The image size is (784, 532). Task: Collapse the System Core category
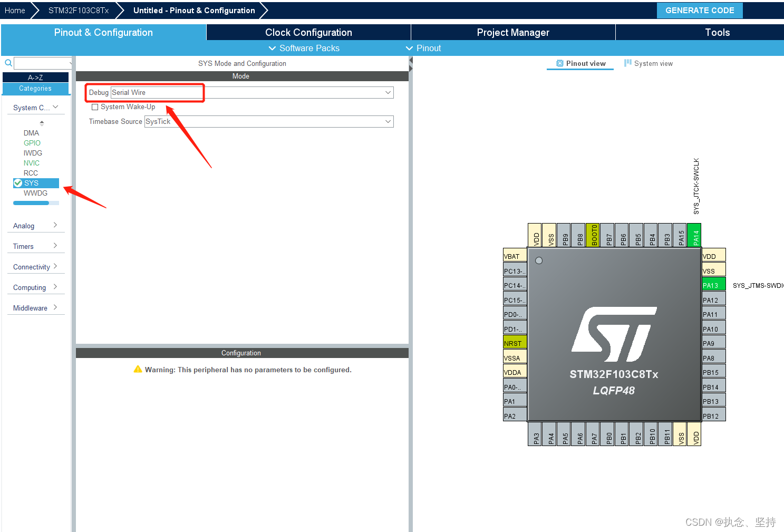36,108
